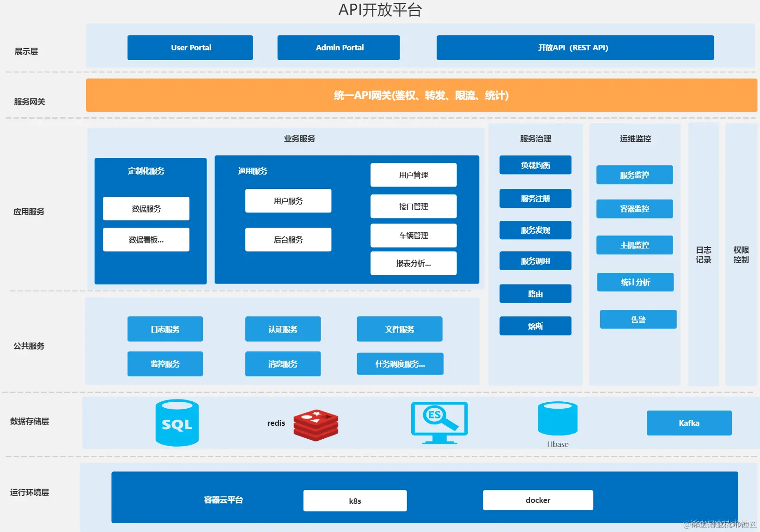Select the 任务调度服务... box

coord(400,364)
